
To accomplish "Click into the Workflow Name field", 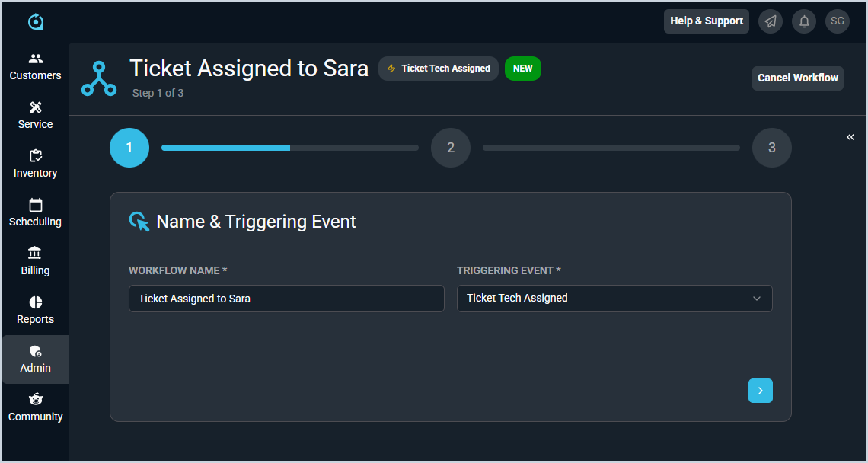I will (x=286, y=299).
